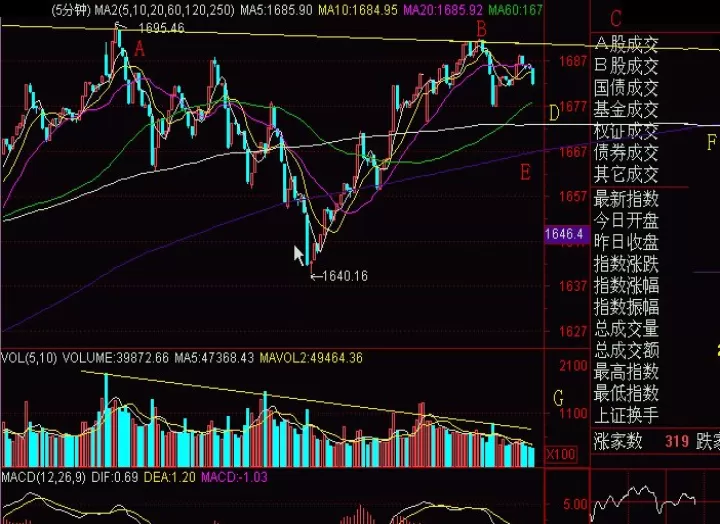Click the 1637 price axis label

tap(573, 286)
